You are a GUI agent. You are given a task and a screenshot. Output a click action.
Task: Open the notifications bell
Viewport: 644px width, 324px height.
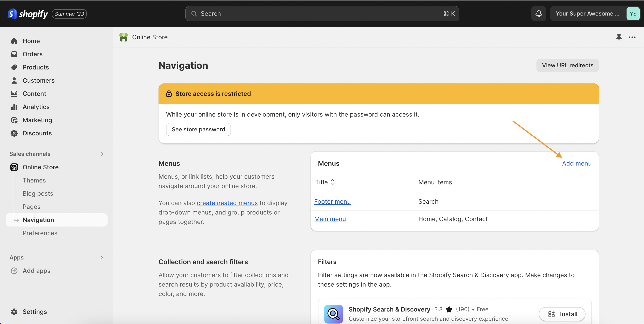539,13
